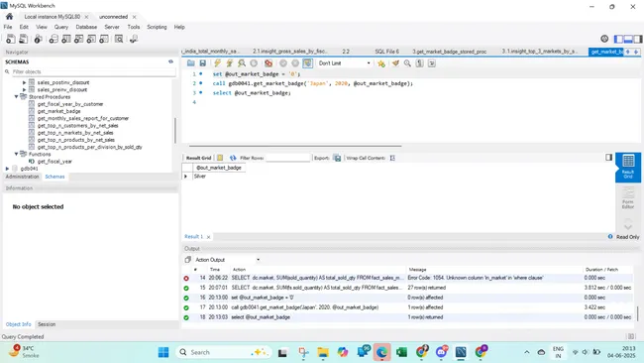
Task: Switch to Administration navigator tab
Action: [x=22, y=177]
